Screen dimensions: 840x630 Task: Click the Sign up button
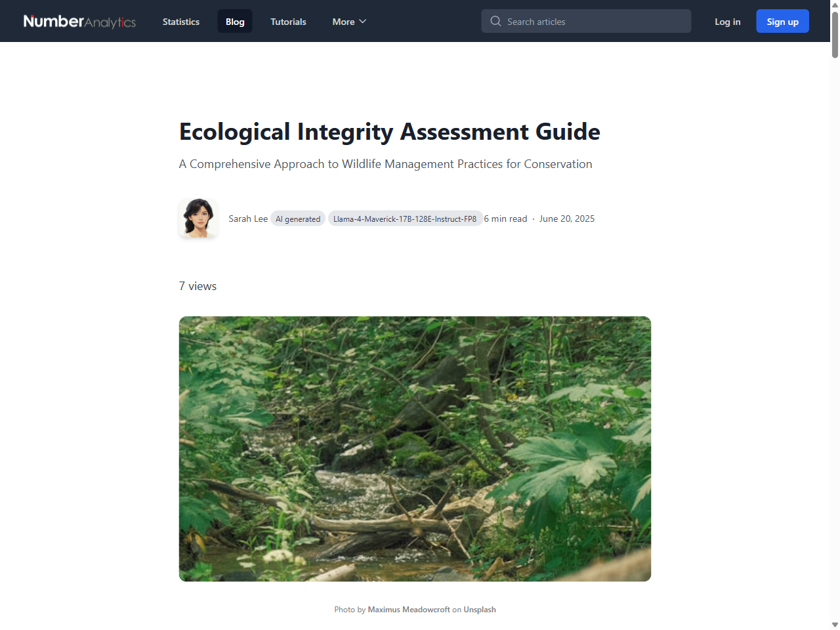point(782,21)
